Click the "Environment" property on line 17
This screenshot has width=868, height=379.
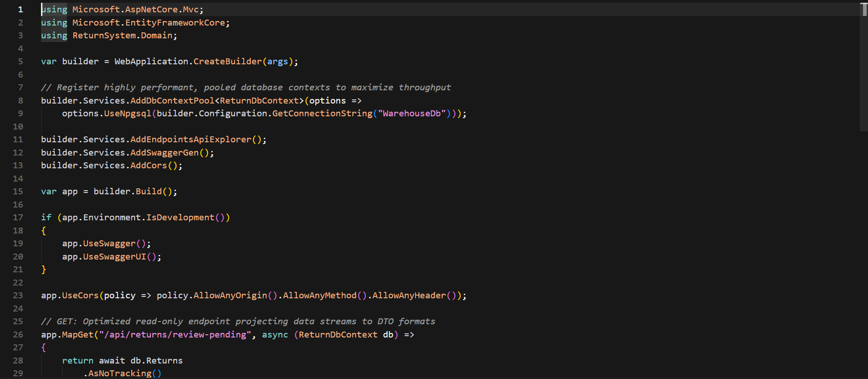coord(112,218)
